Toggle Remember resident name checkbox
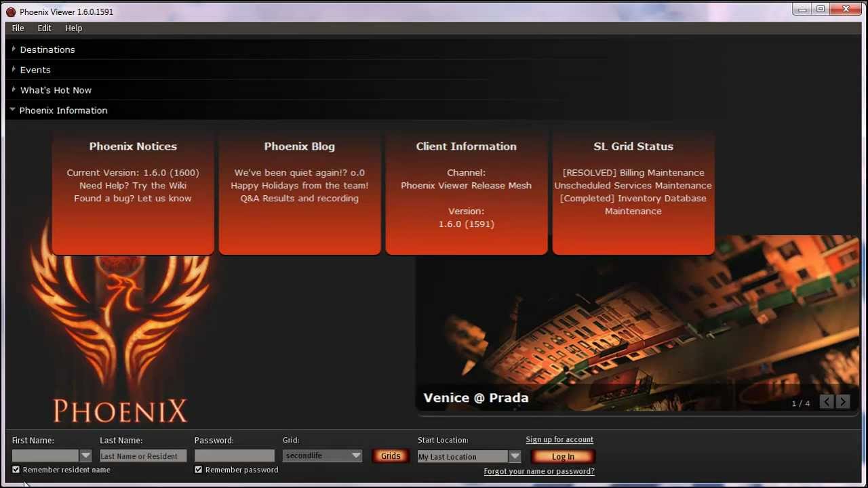The image size is (868, 488). 16,469
